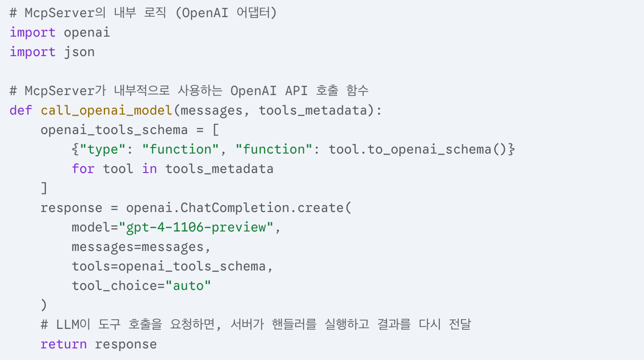Click the tools_metadata parameter in the function signature
This screenshot has width=644, height=360.
coord(316,110)
